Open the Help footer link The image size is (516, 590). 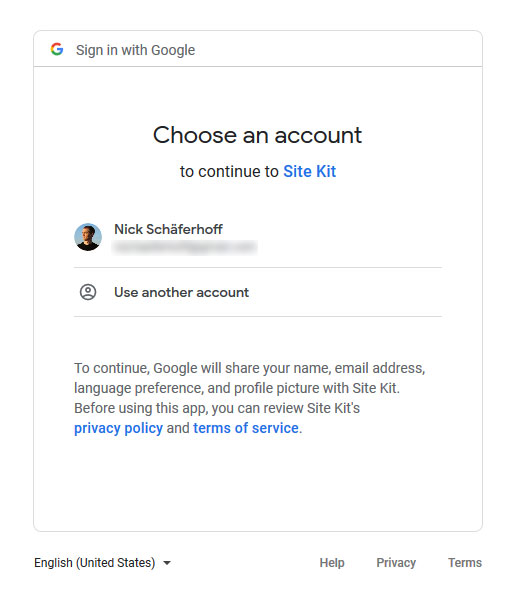(332, 563)
